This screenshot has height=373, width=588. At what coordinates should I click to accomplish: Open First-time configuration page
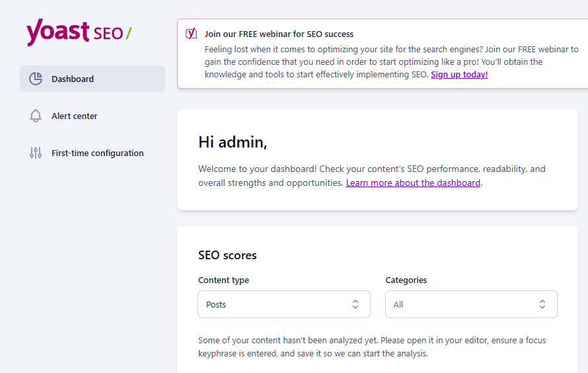pos(97,153)
